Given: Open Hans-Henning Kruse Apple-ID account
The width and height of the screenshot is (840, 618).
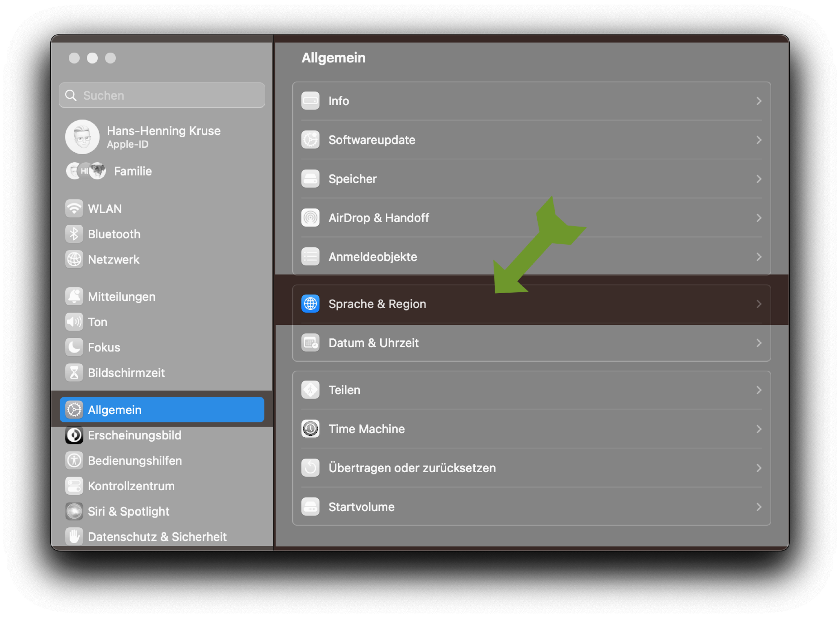Looking at the screenshot, I should 163,137.
